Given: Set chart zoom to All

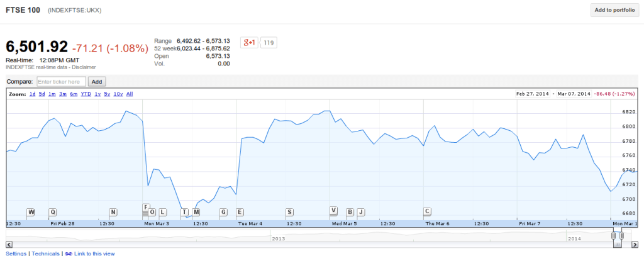Looking at the screenshot, I should pyautogui.click(x=130, y=94).
